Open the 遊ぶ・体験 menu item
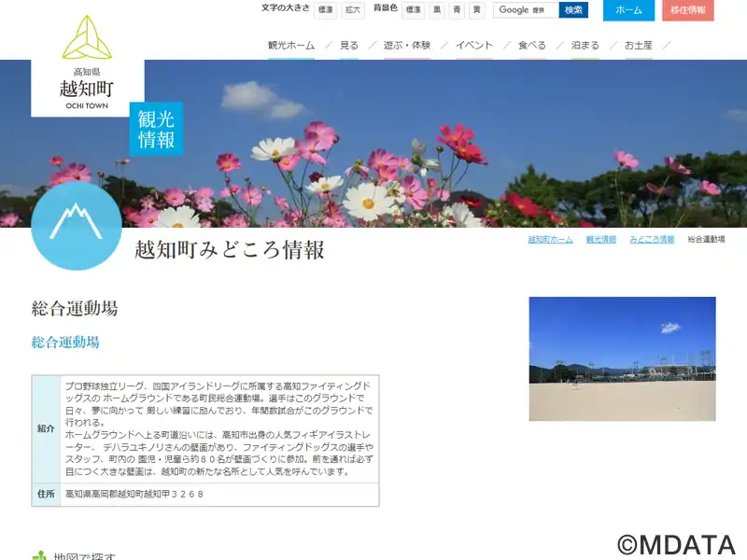This screenshot has width=747, height=560. [x=407, y=45]
